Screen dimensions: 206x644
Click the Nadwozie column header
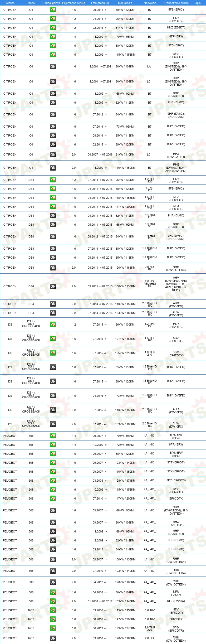click(150, 3)
